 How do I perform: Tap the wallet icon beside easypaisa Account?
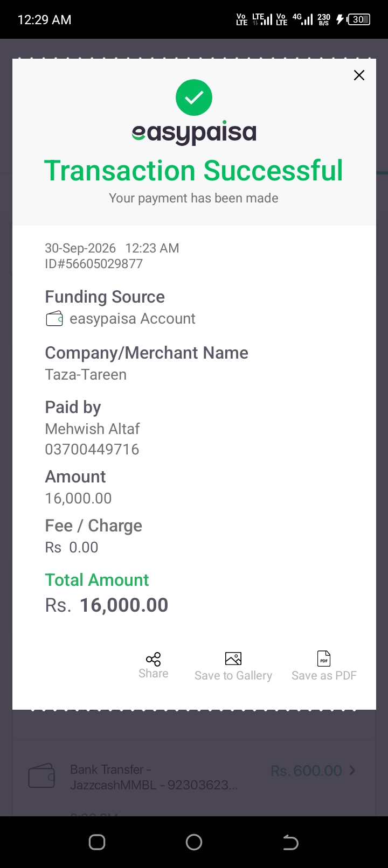pyautogui.click(x=54, y=319)
